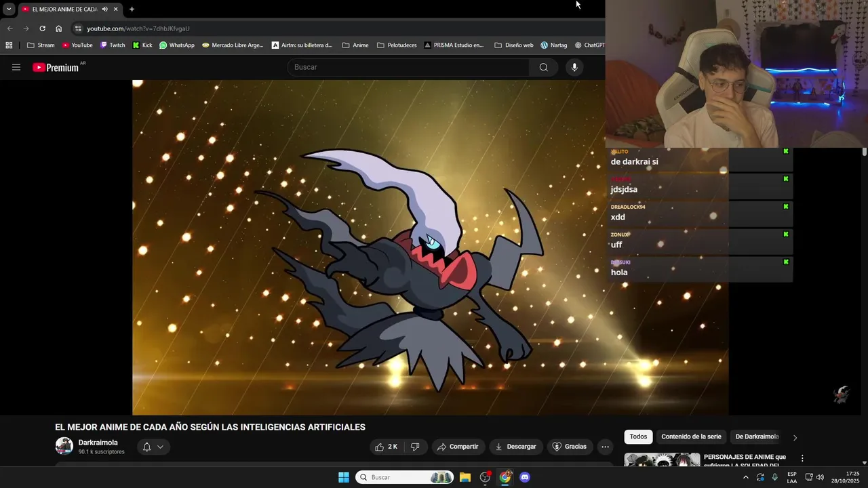Image resolution: width=868 pixels, height=488 pixels.
Task: Like the video with thumbs up
Action: (x=387, y=447)
